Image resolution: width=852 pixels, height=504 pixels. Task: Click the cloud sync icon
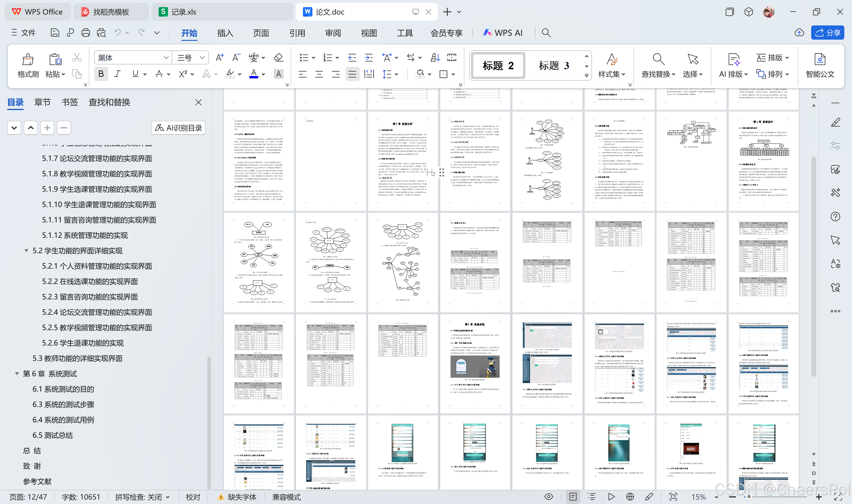click(x=799, y=33)
